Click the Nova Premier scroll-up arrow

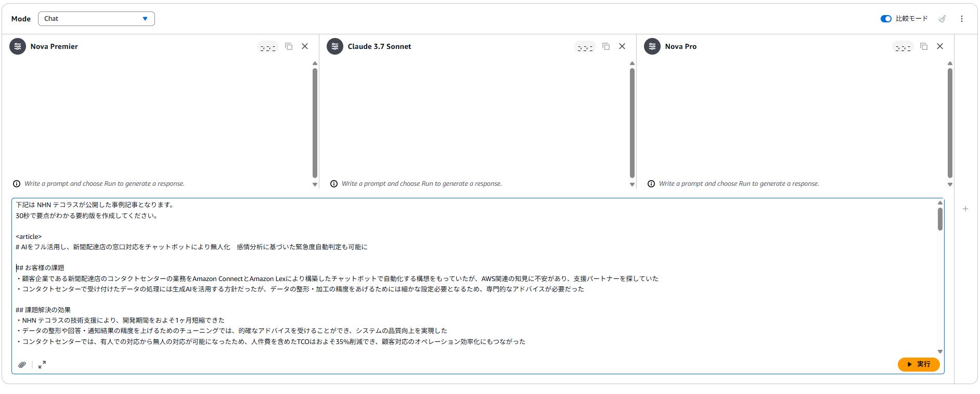tap(315, 63)
